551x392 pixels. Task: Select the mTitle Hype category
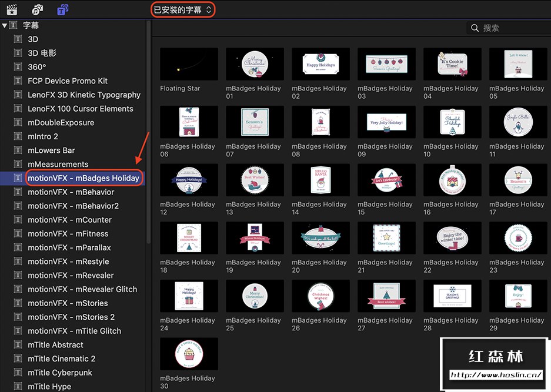[49, 386]
